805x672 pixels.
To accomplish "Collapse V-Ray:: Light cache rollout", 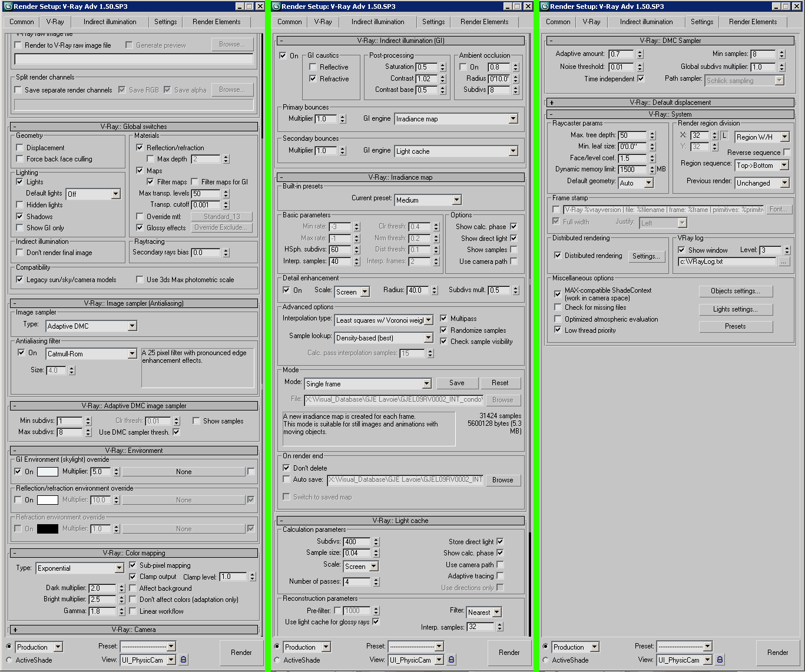I will point(400,521).
